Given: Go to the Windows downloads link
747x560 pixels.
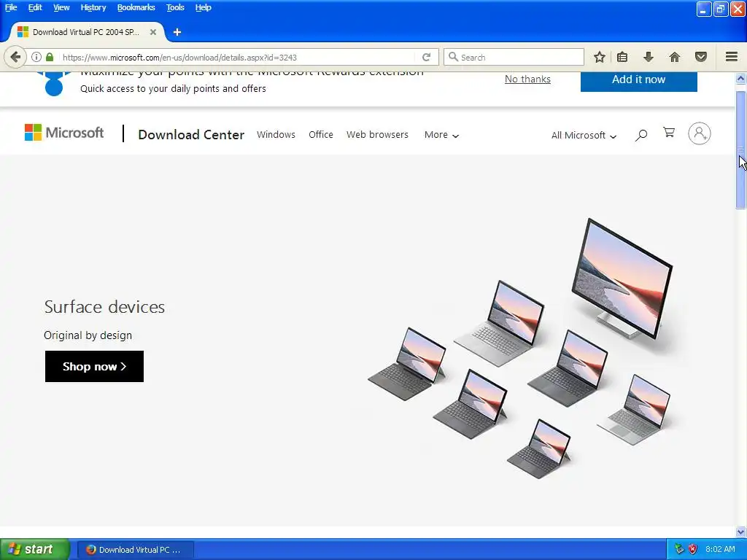Looking at the screenshot, I should [276, 135].
